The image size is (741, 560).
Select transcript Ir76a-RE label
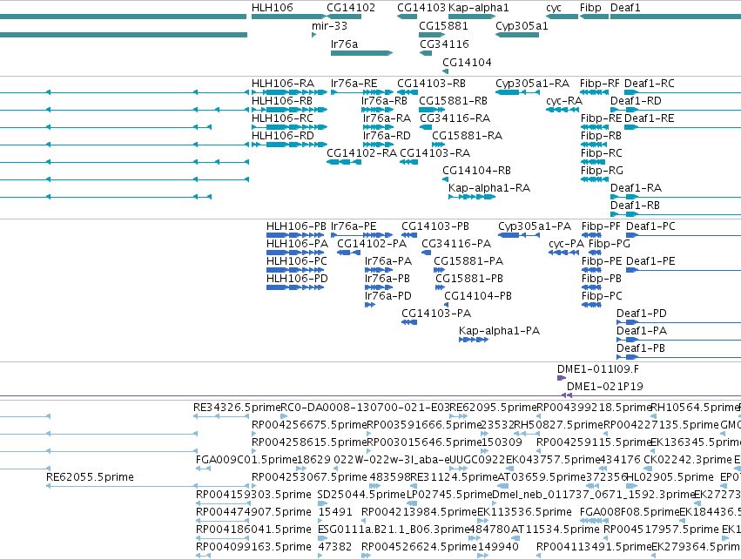(x=354, y=84)
